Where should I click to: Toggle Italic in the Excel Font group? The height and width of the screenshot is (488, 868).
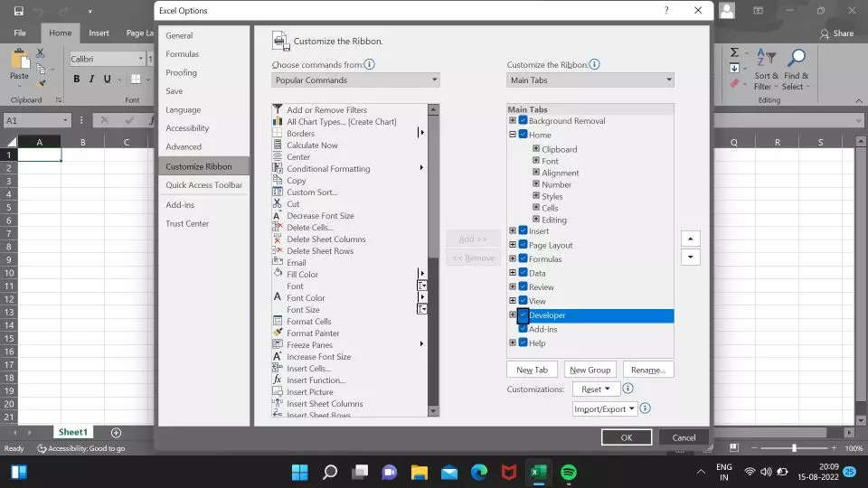[91, 80]
